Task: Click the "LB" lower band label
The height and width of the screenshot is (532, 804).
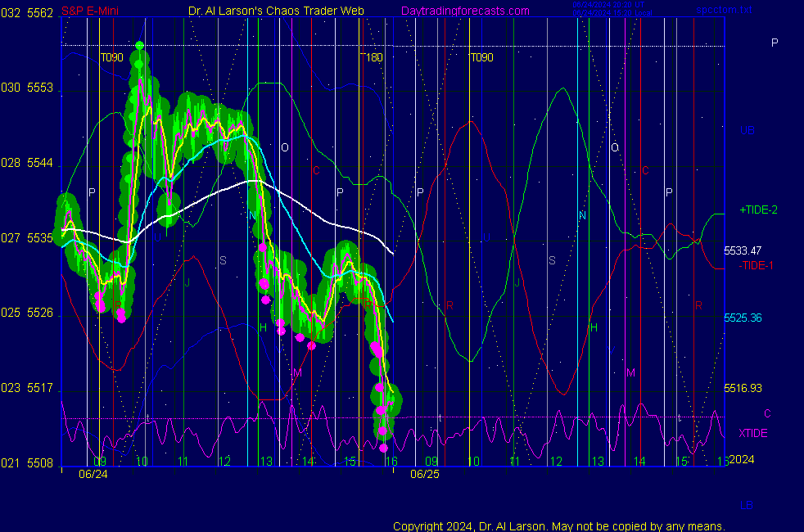Action: [747, 505]
